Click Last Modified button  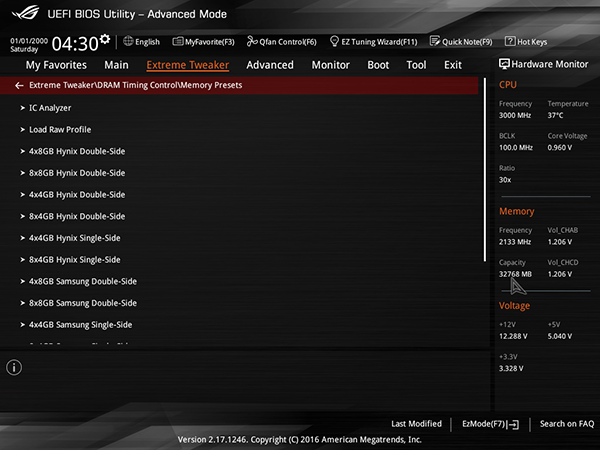click(416, 424)
